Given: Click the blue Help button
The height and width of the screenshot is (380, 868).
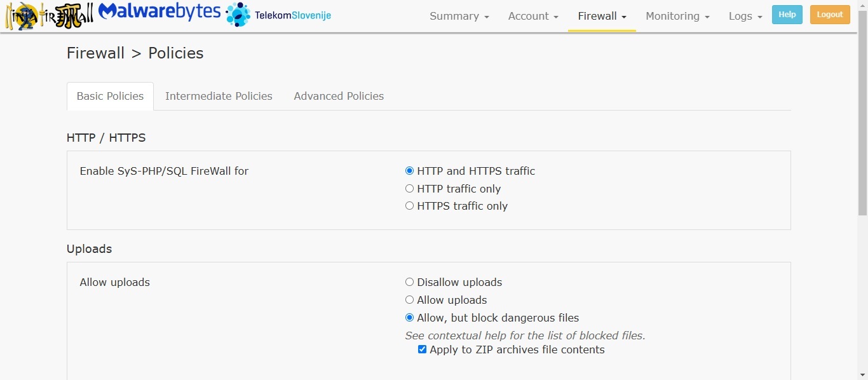Looking at the screenshot, I should coord(787,15).
